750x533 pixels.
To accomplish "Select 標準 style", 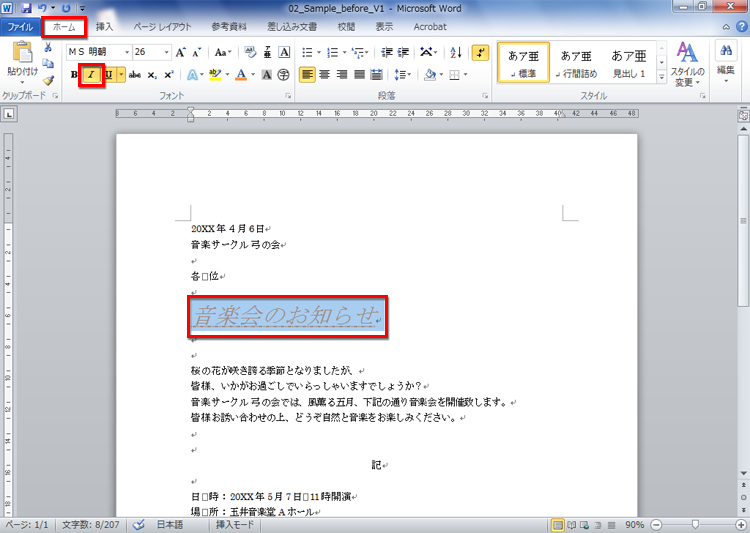I will click(523, 62).
